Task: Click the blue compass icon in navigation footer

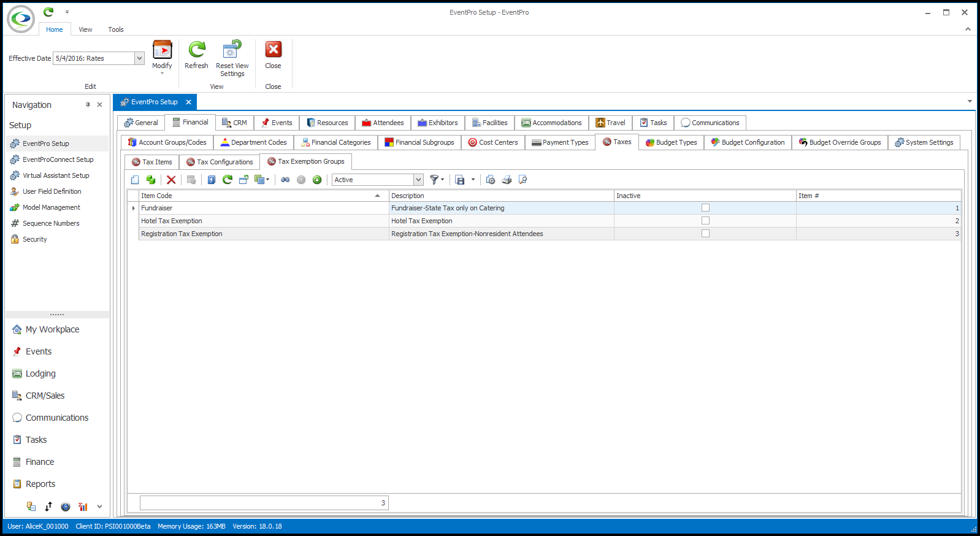Action: [x=66, y=507]
